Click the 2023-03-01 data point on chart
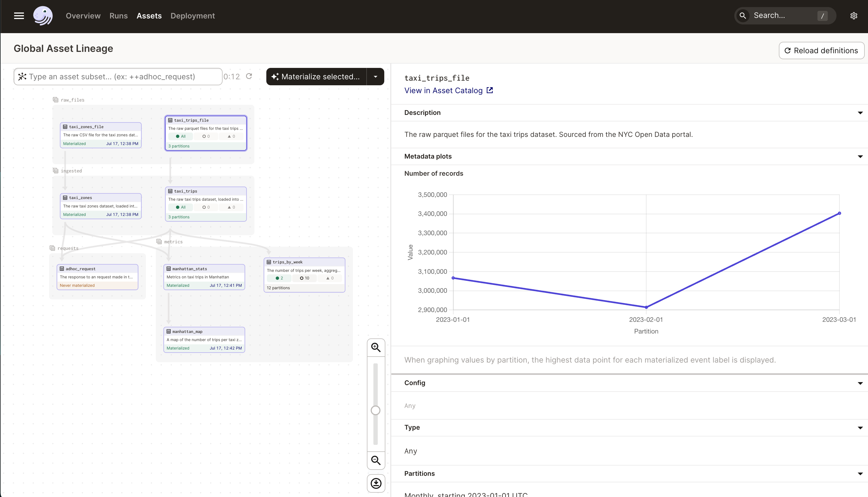Viewport: 868px width, 497px height. pos(839,213)
